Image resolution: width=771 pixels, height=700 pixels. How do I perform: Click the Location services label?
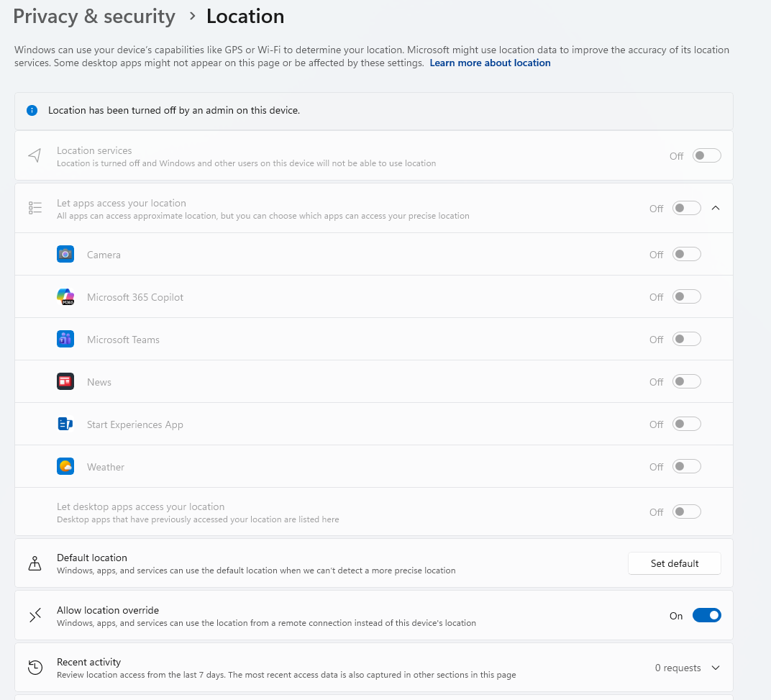coord(94,150)
